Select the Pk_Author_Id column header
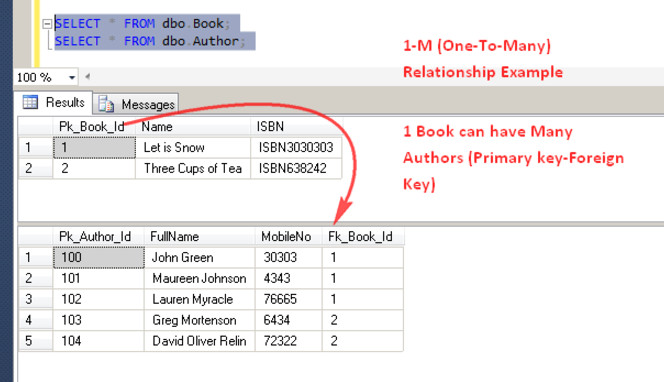This screenshot has width=664, height=382. tap(99, 236)
